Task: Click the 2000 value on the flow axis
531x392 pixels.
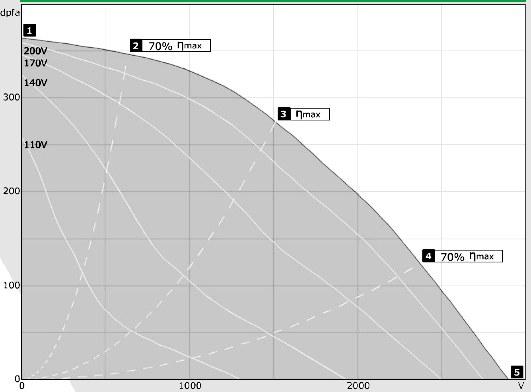Action: (358, 386)
